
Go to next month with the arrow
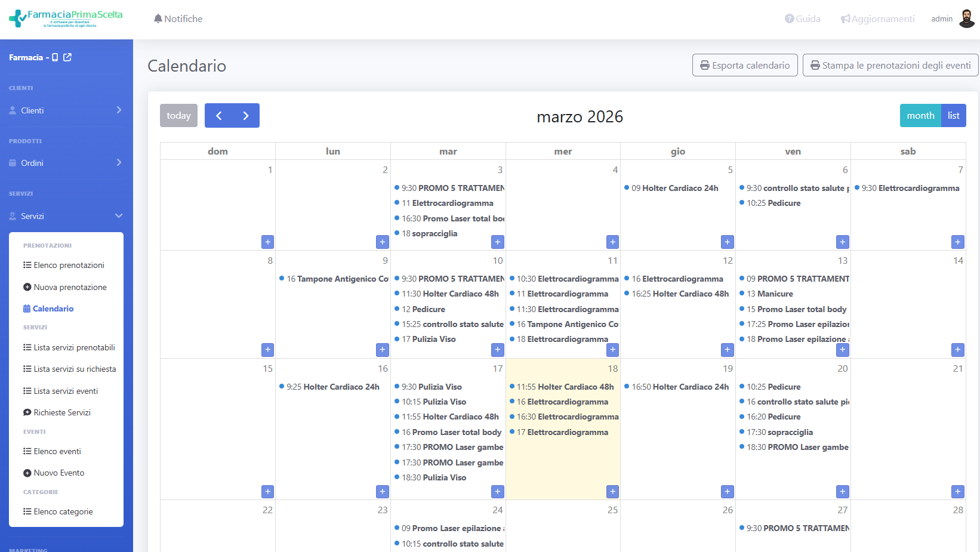[245, 115]
